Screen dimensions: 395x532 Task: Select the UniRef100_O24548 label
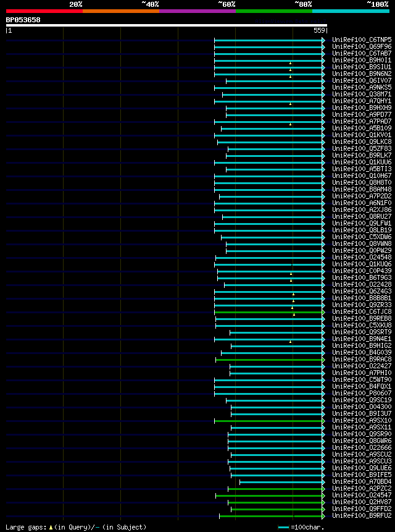[x=362, y=257]
